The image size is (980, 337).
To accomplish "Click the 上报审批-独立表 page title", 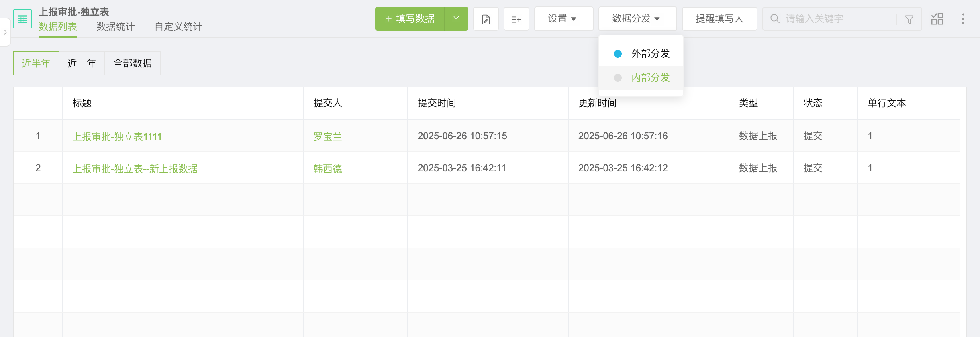I will pyautogui.click(x=74, y=12).
